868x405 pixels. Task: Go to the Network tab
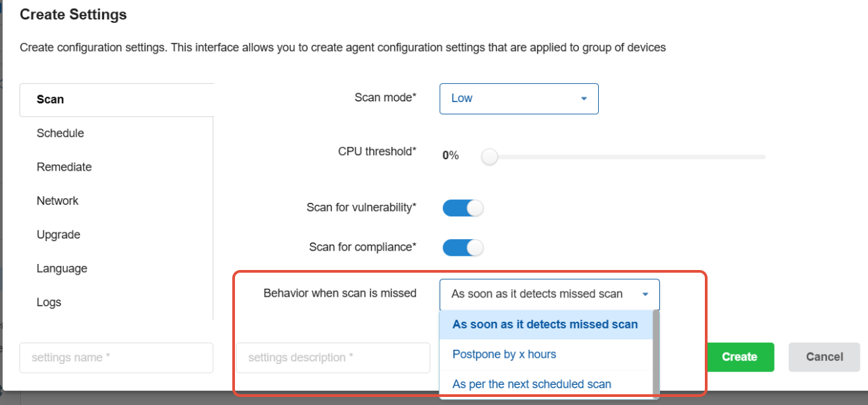pyautogui.click(x=58, y=201)
